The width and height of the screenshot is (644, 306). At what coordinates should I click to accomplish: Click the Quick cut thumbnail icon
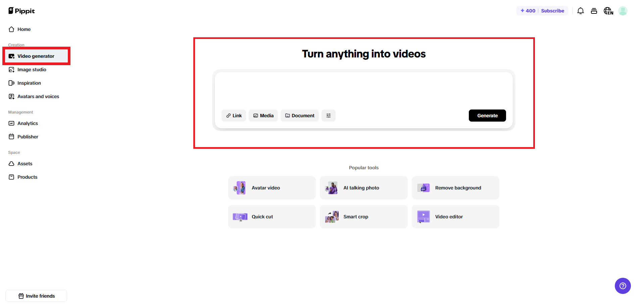click(x=240, y=217)
